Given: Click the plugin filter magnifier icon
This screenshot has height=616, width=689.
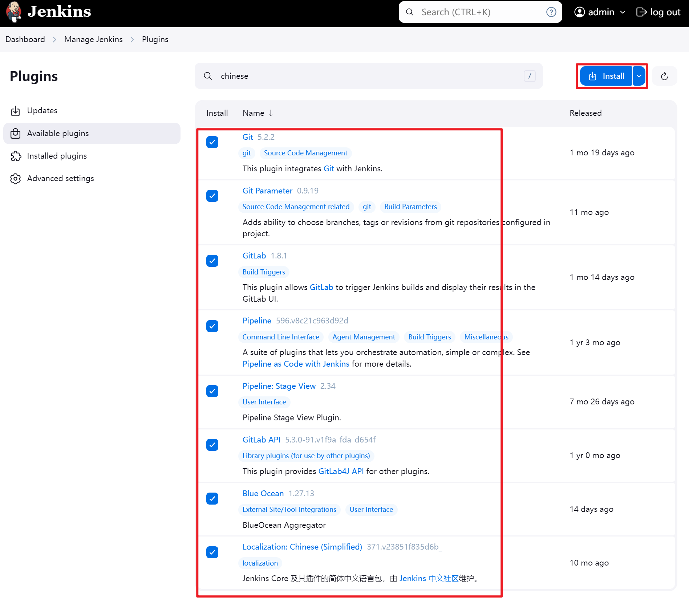Looking at the screenshot, I should tap(208, 76).
